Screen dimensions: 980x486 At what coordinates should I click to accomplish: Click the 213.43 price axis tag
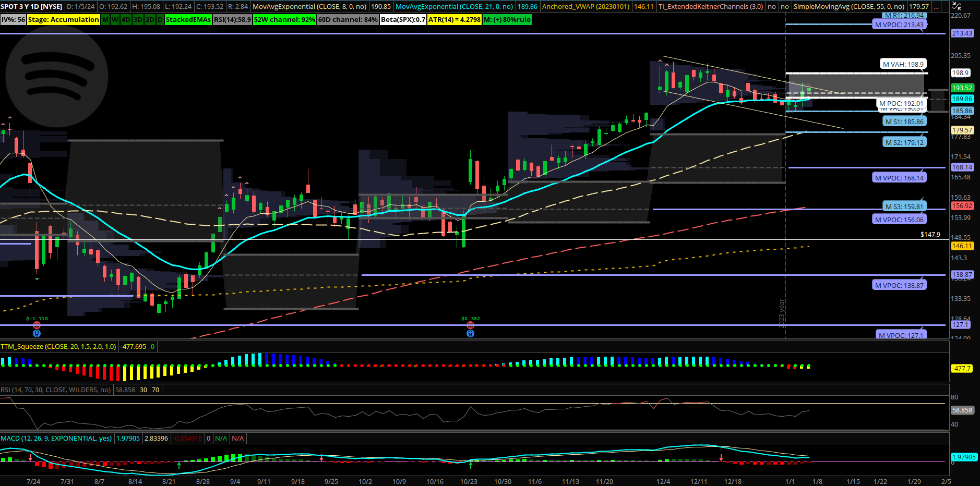pos(962,33)
